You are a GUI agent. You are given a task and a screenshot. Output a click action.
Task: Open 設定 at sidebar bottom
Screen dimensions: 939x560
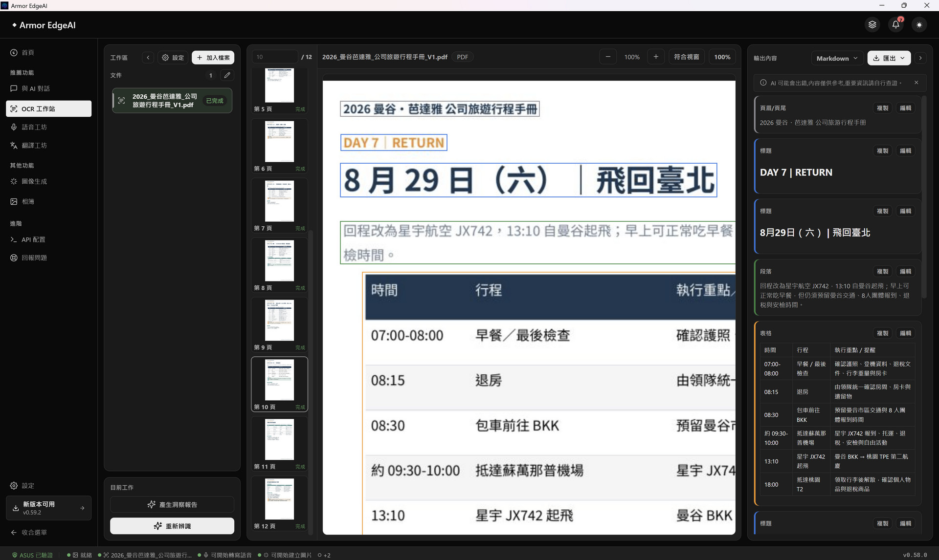(48, 486)
